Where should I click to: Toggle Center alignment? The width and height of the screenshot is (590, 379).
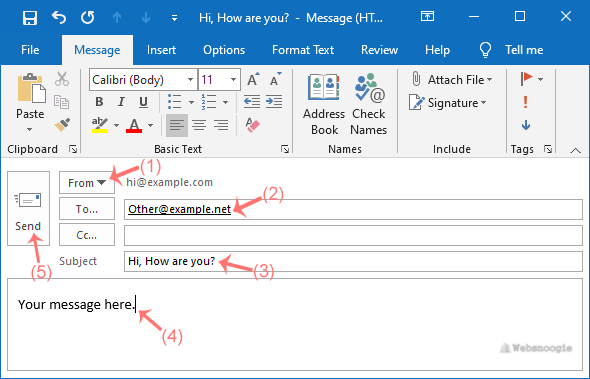(199, 125)
